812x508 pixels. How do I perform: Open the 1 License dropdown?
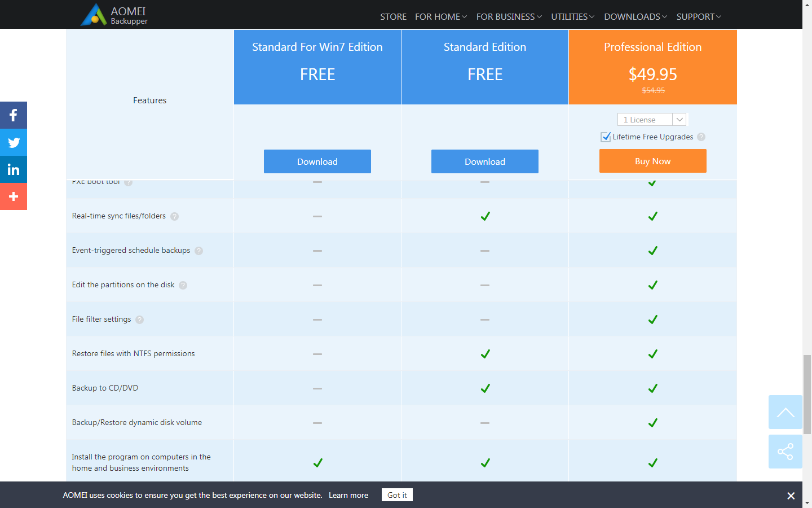click(652, 120)
